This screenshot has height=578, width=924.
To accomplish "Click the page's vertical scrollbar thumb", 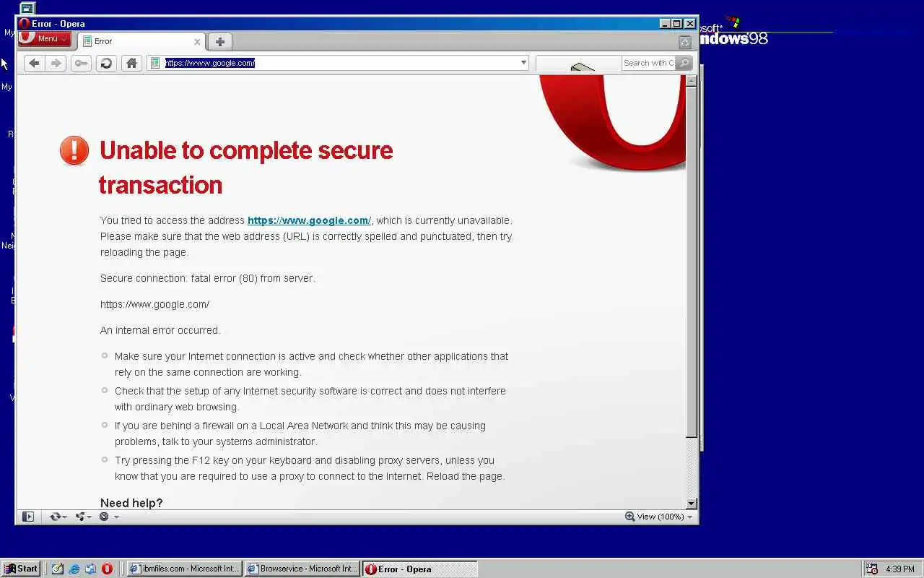I will point(691,262).
